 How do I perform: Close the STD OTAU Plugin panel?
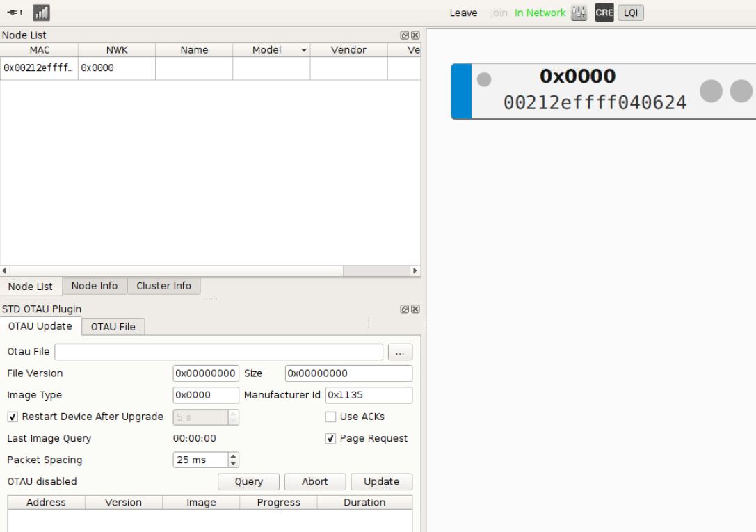[x=415, y=309]
